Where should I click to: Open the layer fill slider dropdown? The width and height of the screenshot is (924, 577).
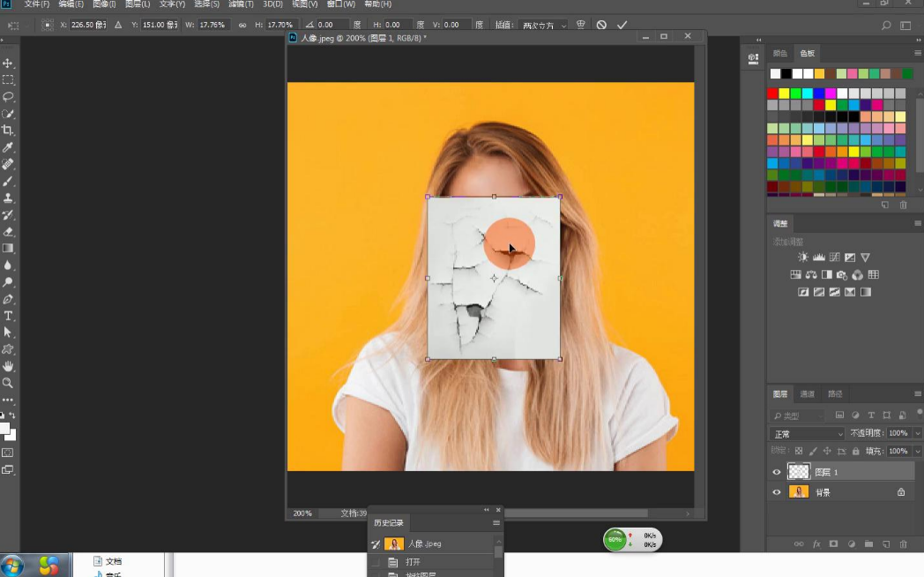(917, 451)
